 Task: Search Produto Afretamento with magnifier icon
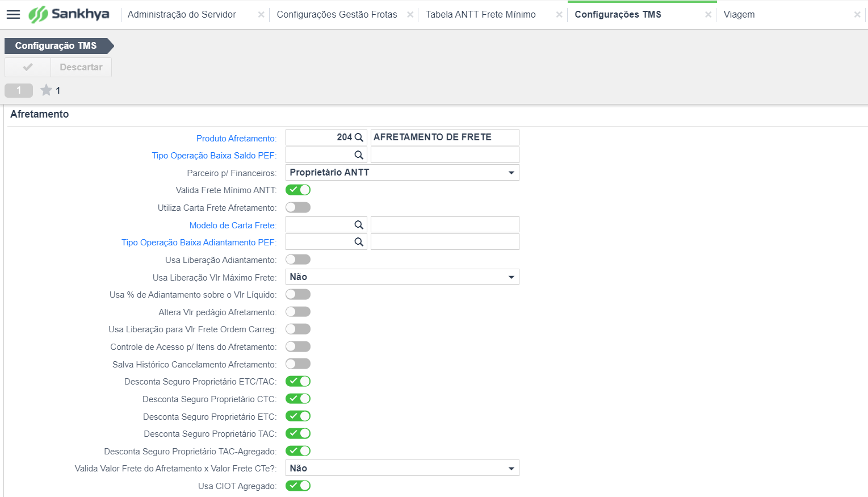tap(359, 137)
